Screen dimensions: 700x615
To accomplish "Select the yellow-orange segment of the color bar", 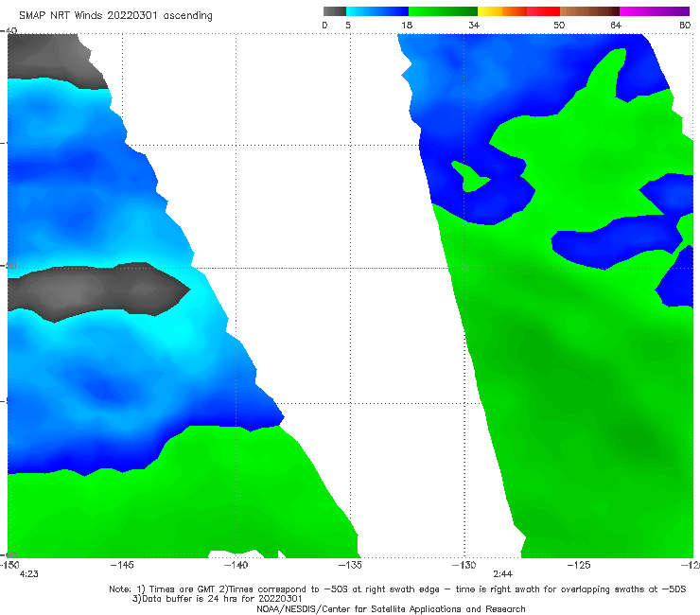I will pyautogui.click(x=502, y=11).
